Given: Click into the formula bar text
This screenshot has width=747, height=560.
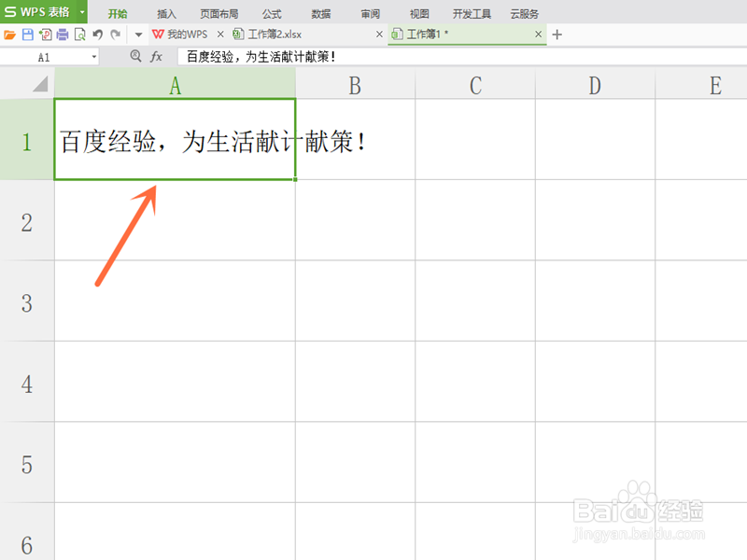Looking at the screenshot, I should point(462,57).
